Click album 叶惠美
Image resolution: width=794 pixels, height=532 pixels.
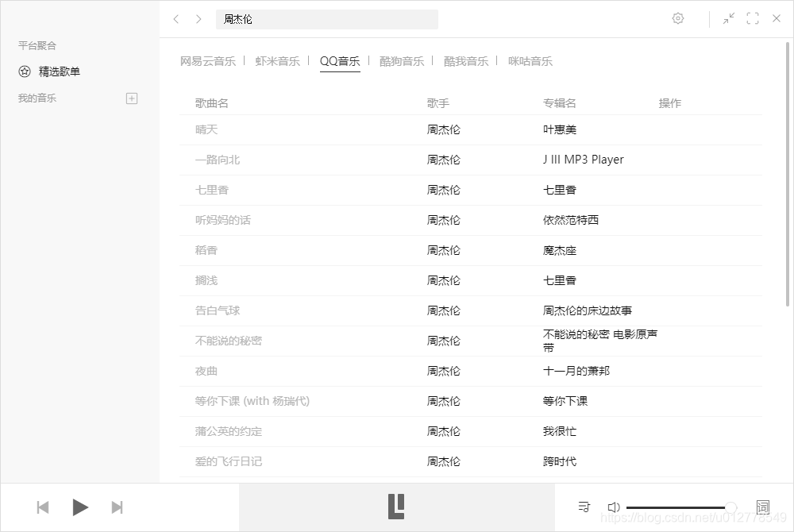click(560, 129)
